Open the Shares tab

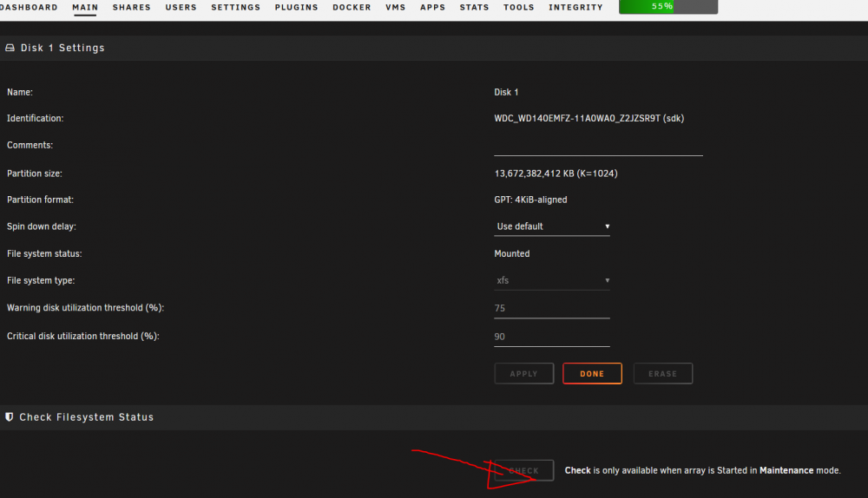point(131,7)
